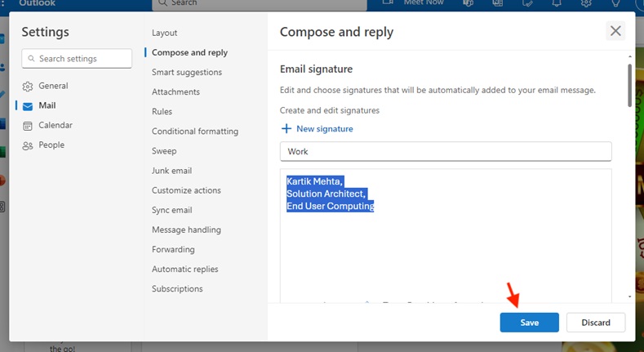
Task: Open Sweep settings
Action: pos(164,151)
